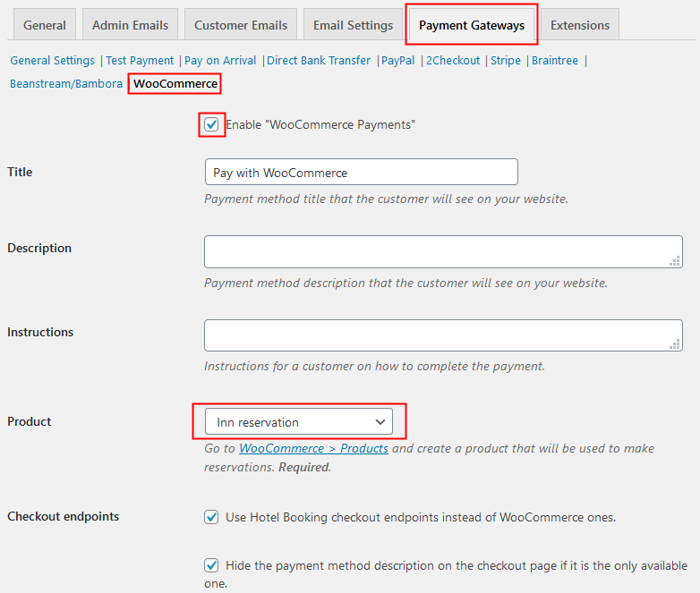The width and height of the screenshot is (700, 593).
Task: Focus the Instructions text area
Action: click(x=443, y=335)
